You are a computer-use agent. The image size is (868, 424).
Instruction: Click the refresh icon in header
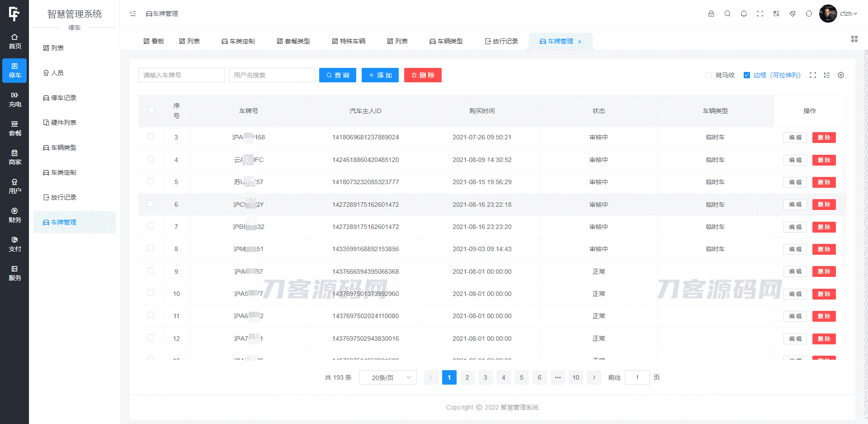coord(809,14)
